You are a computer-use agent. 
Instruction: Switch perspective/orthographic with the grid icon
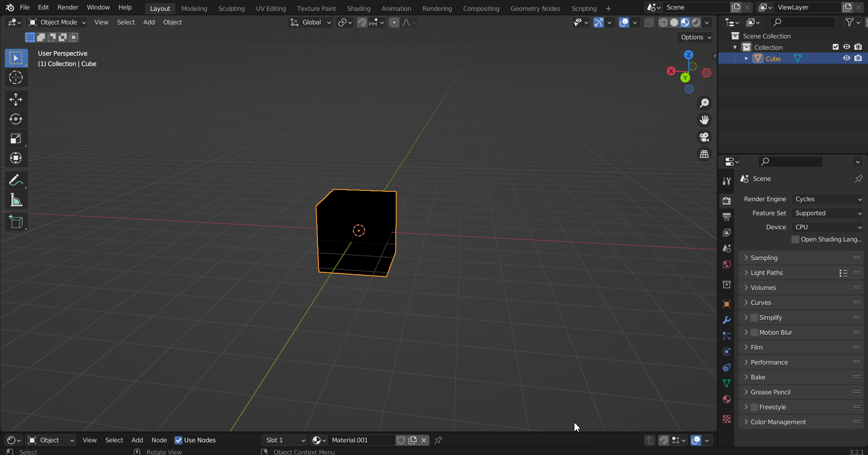pyautogui.click(x=704, y=154)
